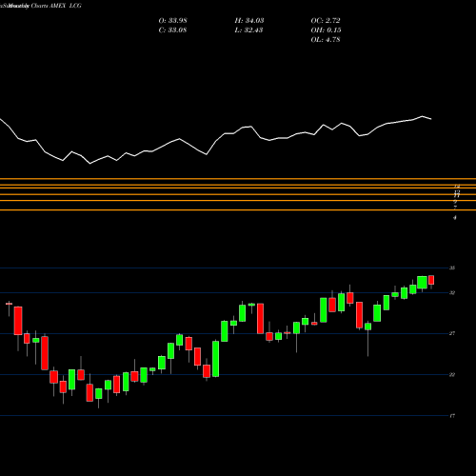Select the latest red candle at the chart's end
Screen dimensions: 476x476
[x=431, y=280]
